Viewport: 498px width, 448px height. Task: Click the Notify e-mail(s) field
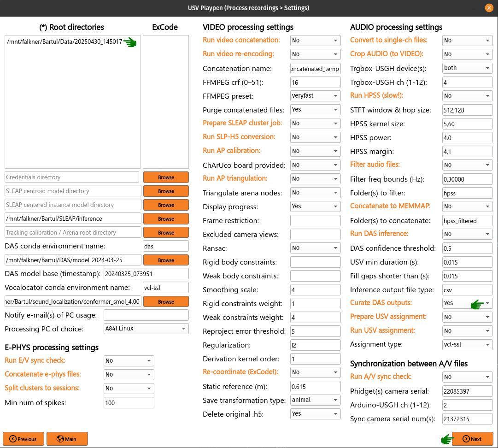[x=146, y=315]
